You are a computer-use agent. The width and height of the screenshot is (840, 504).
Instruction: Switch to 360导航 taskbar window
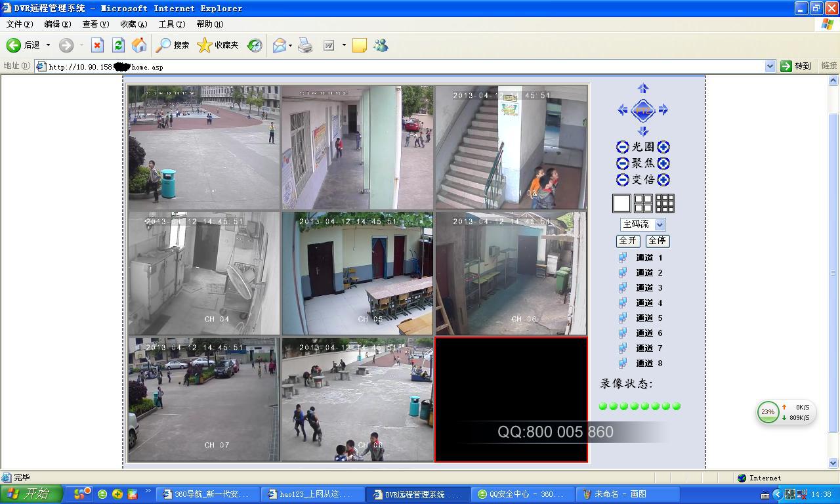point(207,494)
